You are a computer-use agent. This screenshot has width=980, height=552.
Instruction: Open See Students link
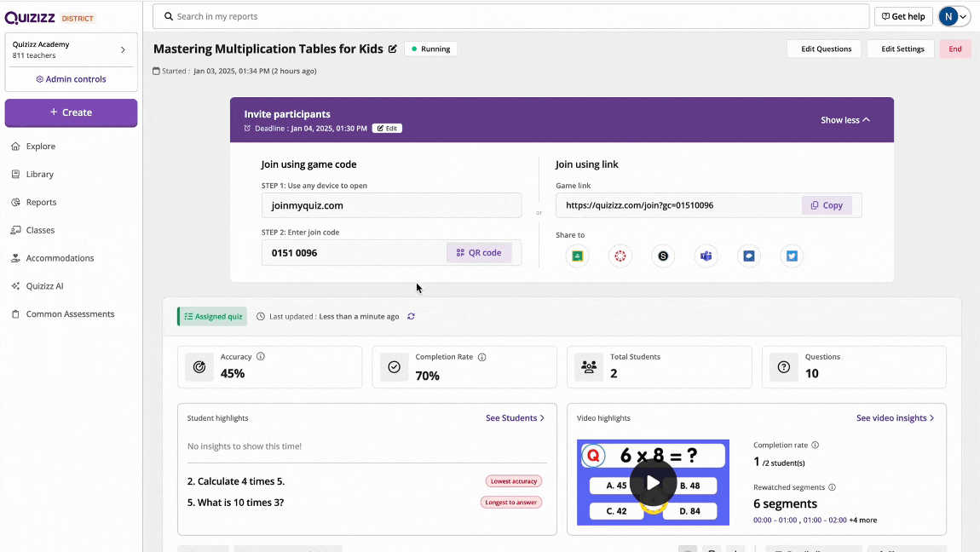pyautogui.click(x=515, y=417)
